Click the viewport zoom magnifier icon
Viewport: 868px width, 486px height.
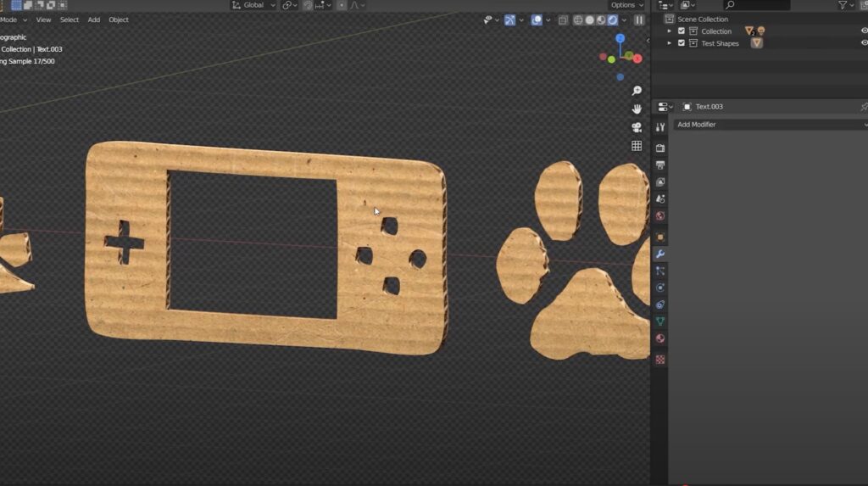pyautogui.click(x=637, y=90)
